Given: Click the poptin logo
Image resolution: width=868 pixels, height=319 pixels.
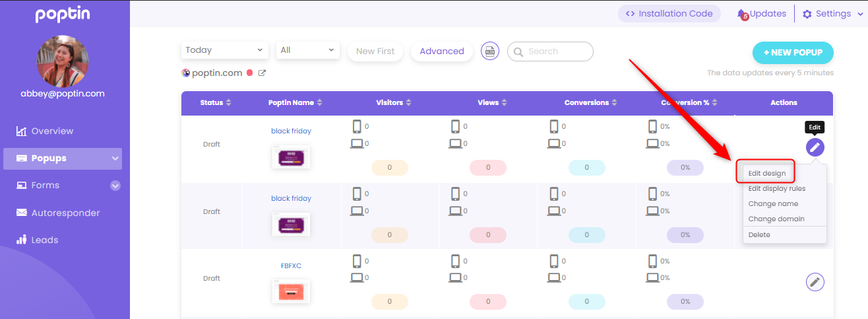Looking at the screenshot, I should coord(63,15).
